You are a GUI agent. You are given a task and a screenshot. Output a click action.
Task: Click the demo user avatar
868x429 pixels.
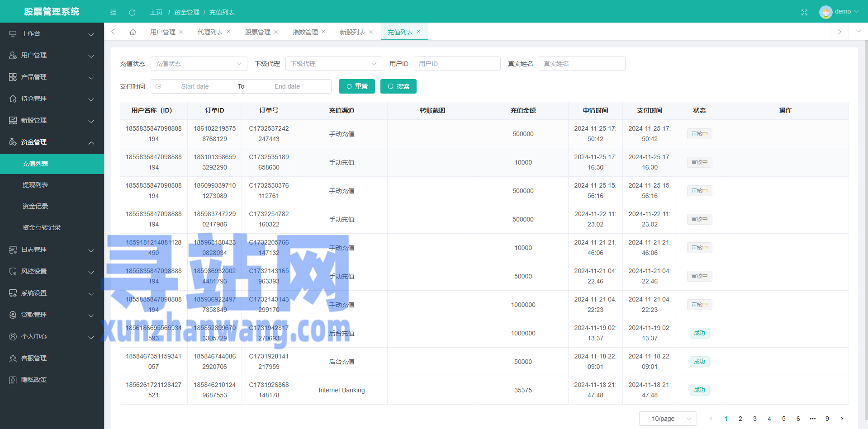(x=825, y=12)
